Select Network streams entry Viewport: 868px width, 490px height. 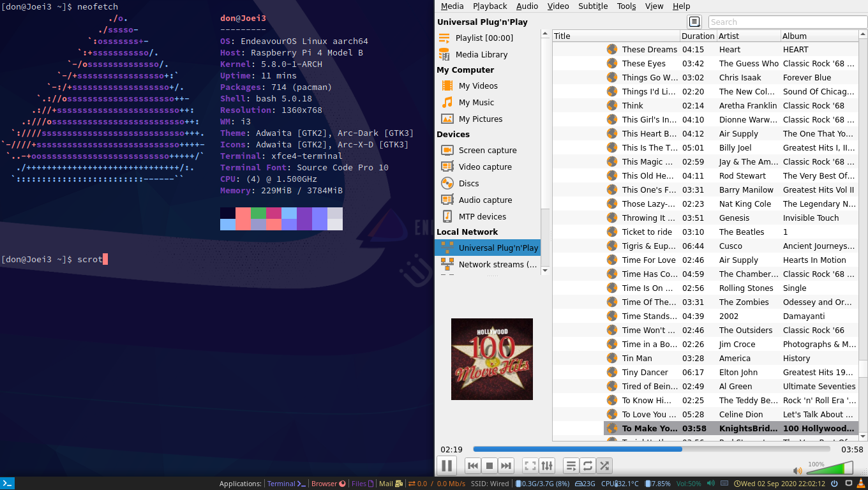pos(488,264)
